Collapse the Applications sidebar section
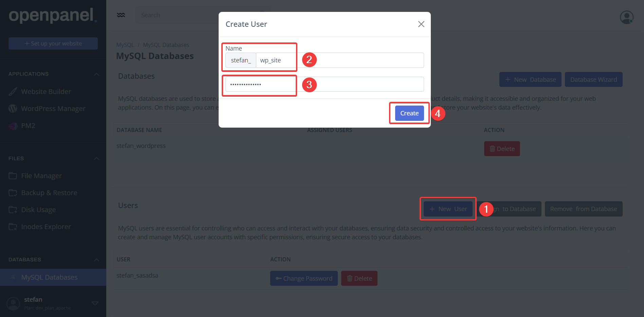The width and height of the screenshot is (644, 317). [x=96, y=74]
